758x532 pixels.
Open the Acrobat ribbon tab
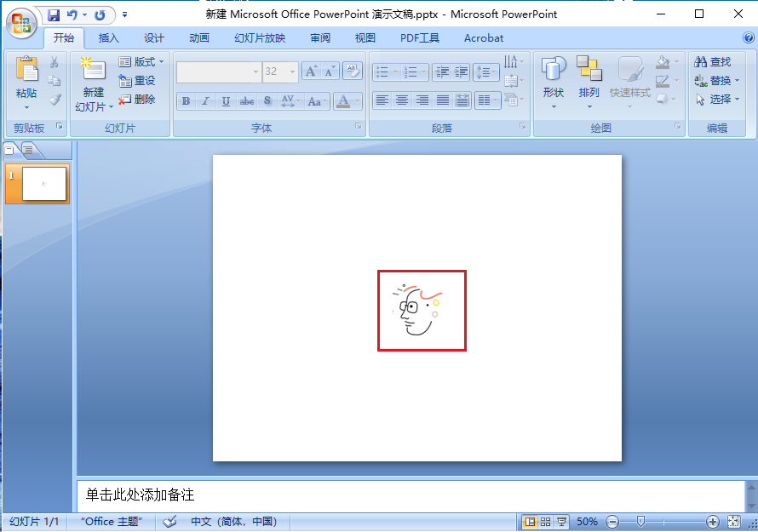coord(484,38)
